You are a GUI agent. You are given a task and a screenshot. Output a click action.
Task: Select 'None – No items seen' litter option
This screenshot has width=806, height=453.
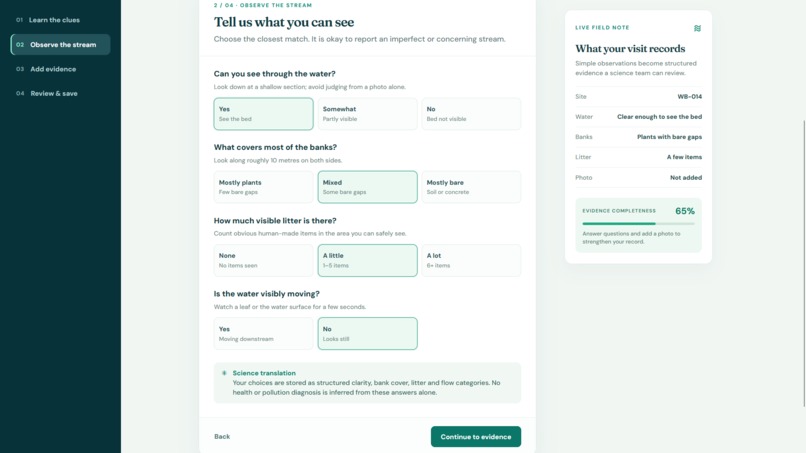point(263,260)
